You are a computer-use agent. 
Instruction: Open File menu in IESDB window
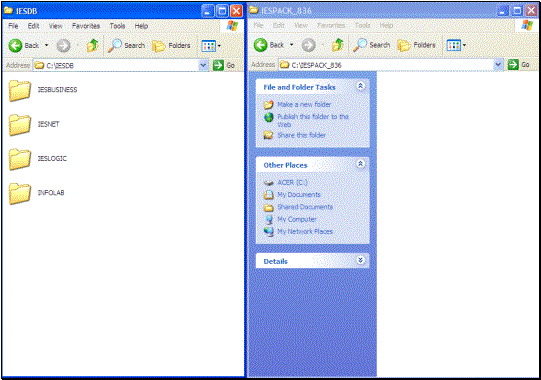tap(13, 26)
